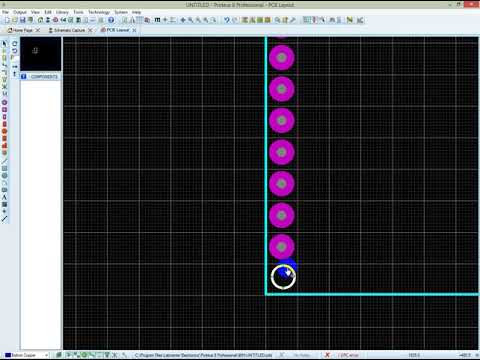Open the View menu
This screenshot has height=360, width=480.
click(35, 12)
